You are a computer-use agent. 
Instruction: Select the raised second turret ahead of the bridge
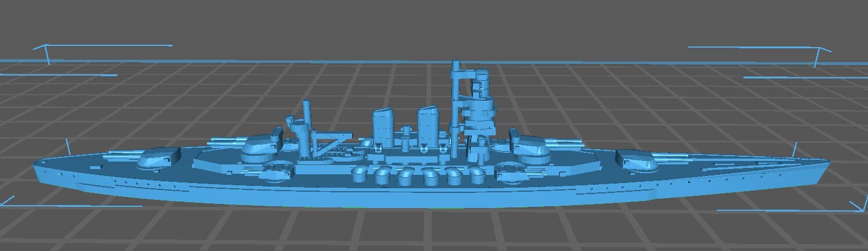tap(529, 148)
